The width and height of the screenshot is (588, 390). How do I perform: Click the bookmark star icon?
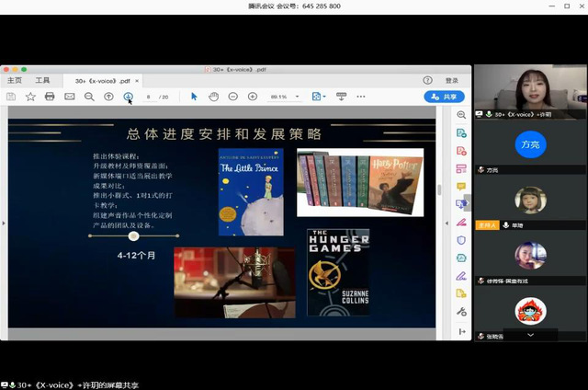pyautogui.click(x=30, y=97)
